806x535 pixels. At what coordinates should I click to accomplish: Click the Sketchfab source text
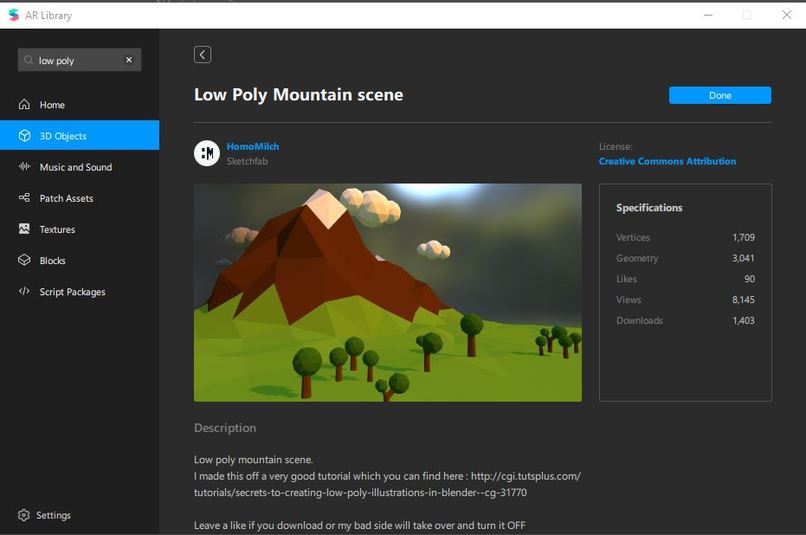click(247, 161)
